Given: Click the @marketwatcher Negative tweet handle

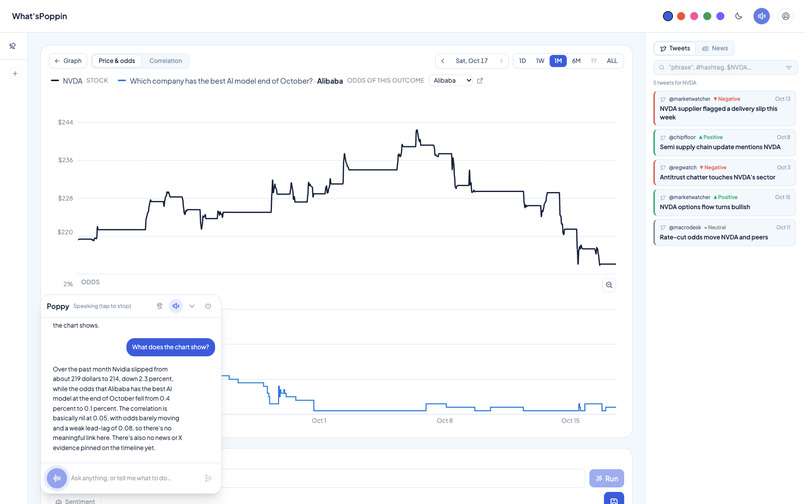Looking at the screenshot, I should [x=689, y=99].
